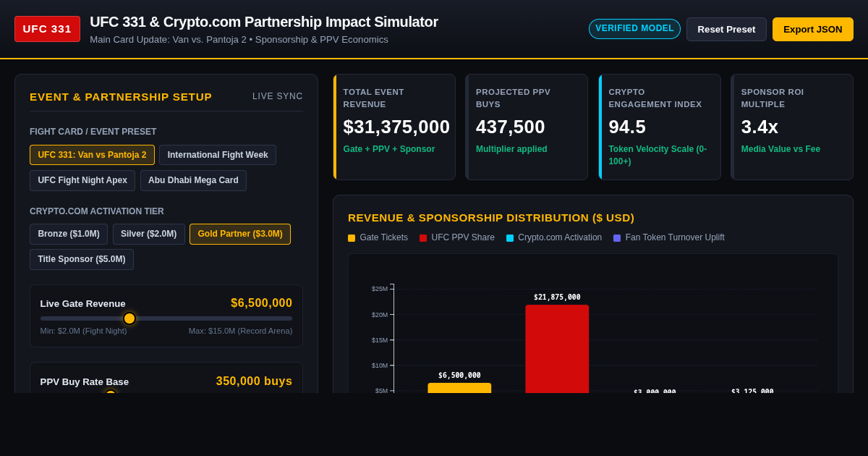Click the Sponsor ROI Multiple card

(792, 127)
